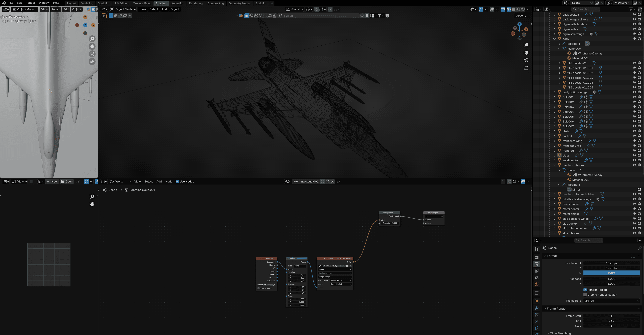Click the Frame Start input field
Screen dimensions: 644x335
[x=611, y=316]
